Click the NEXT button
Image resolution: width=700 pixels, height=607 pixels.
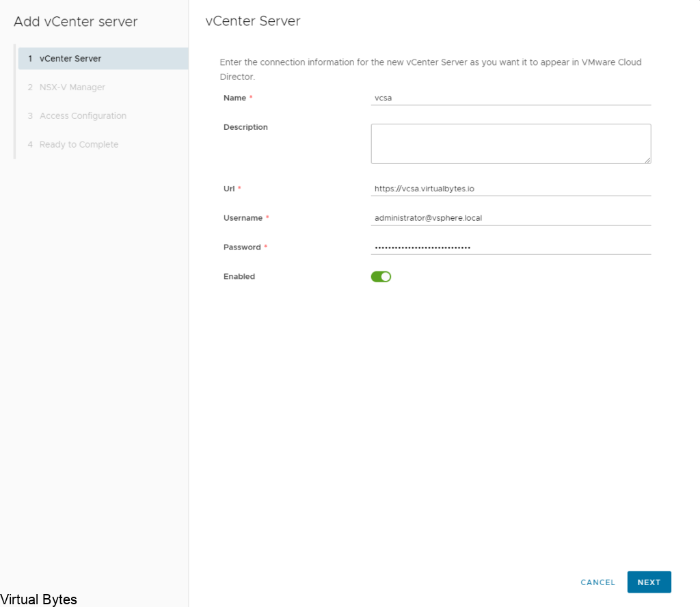click(649, 582)
